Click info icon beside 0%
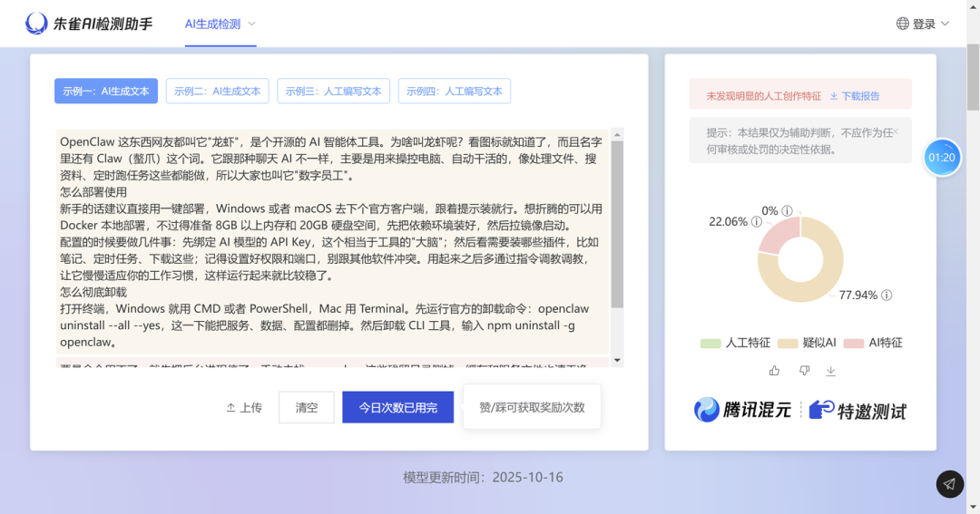The width and height of the screenshot is (980, 514). pyautogui.click(x=787, y=211)
